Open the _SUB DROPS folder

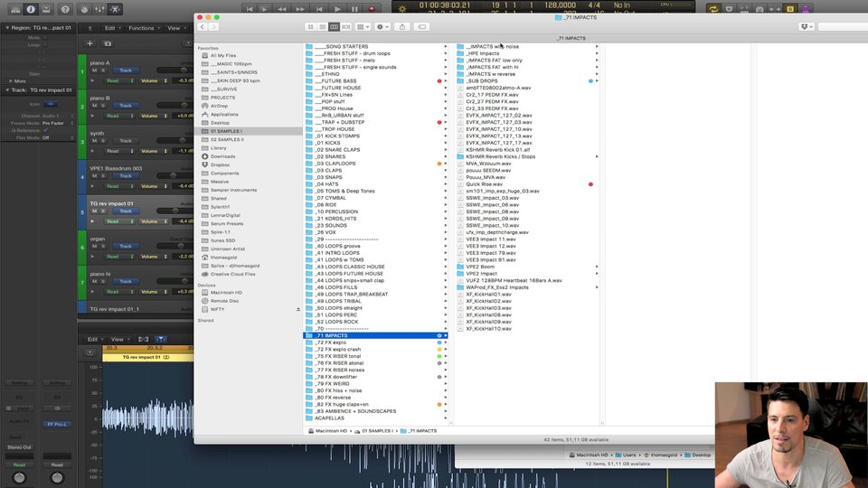coord(527,80)
